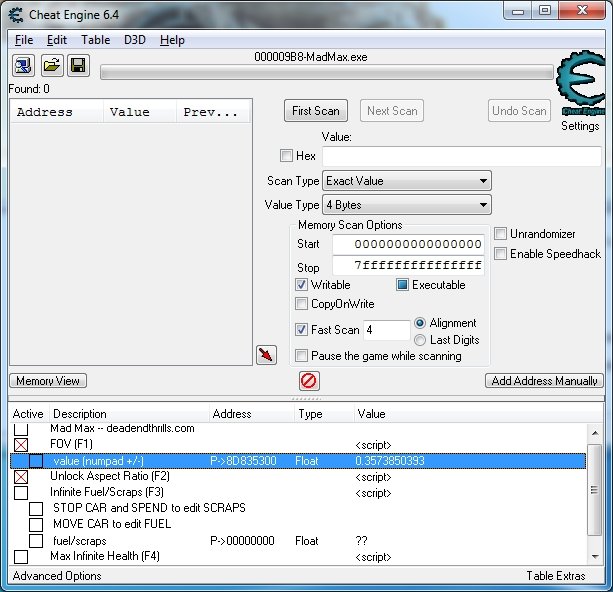Toggle the Hex checkbox

click(x=286, y=156)
